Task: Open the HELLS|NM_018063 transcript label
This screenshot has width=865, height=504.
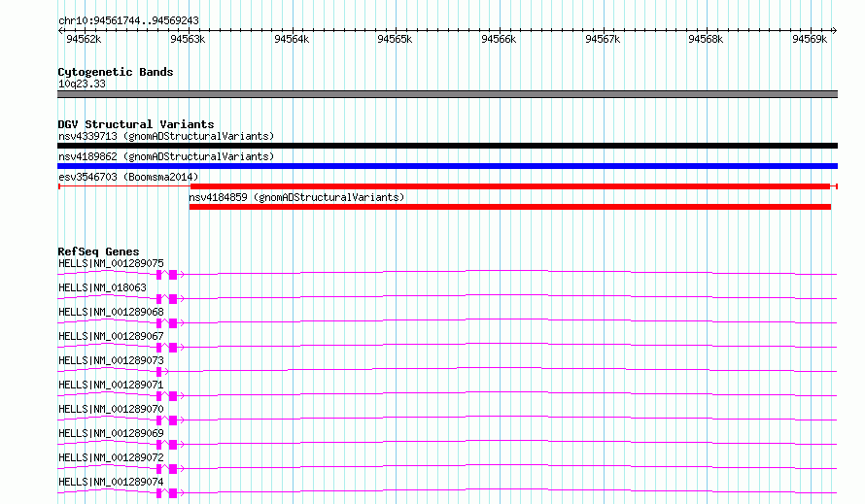Action: [x=103, y=287]
